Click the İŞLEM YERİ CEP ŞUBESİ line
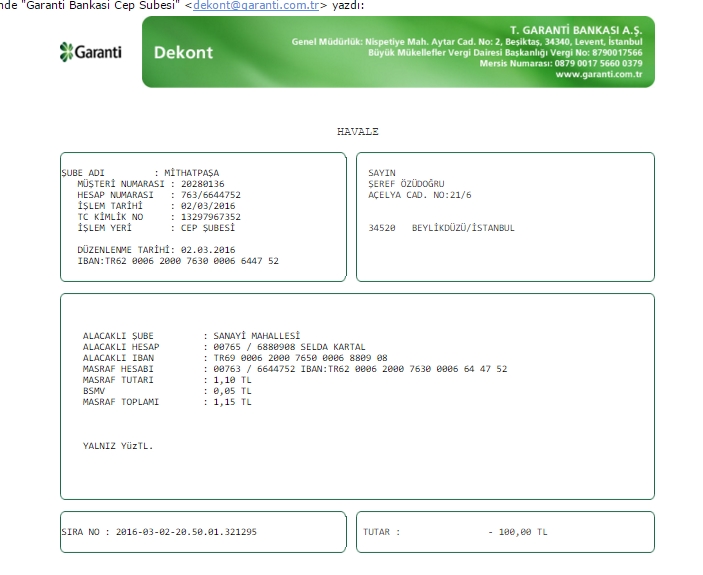Image resolution: width=703 pixels, height=575 pixels. [156, 228]
